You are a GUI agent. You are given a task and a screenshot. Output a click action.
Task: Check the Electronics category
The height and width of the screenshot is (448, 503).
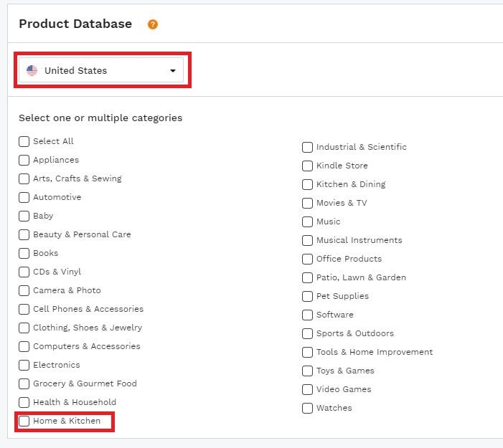pyautogui.click(x=24, y=365)
